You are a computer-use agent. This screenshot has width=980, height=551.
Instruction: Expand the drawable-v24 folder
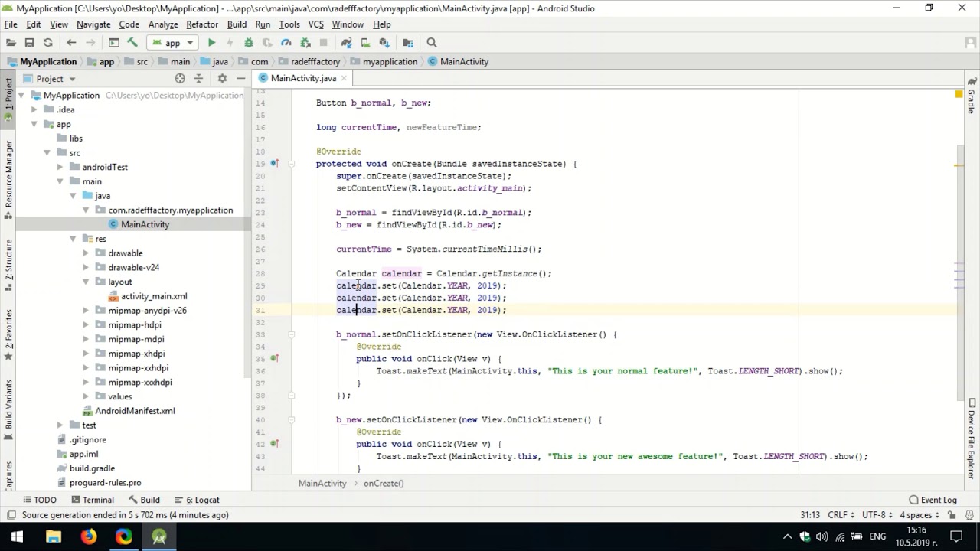pos(87,267)
